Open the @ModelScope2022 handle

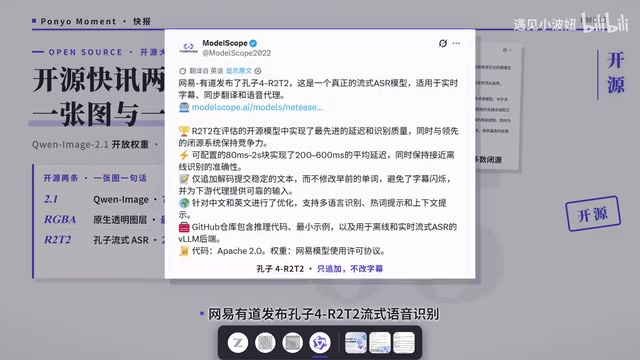coord(236,53)
